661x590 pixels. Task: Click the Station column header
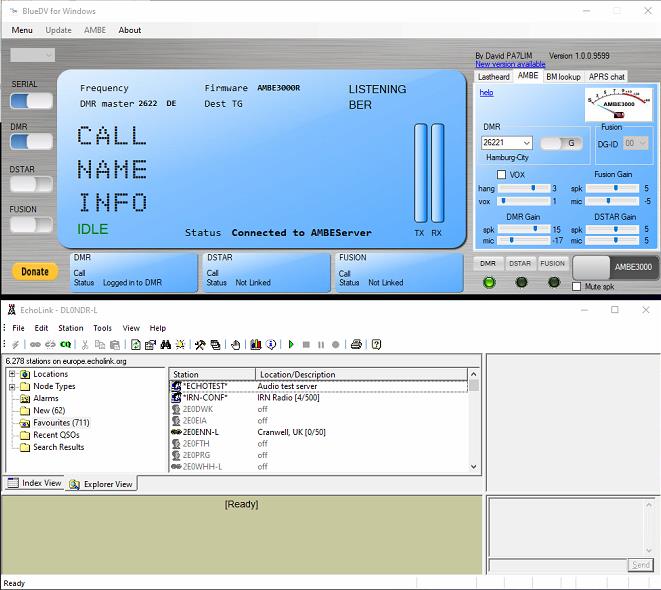[x=212, y=374]
